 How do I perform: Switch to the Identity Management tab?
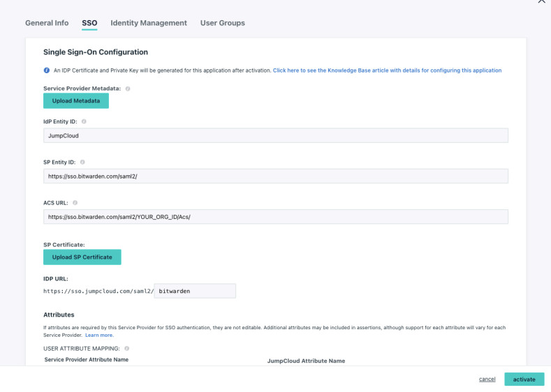[x=149, y=23]
